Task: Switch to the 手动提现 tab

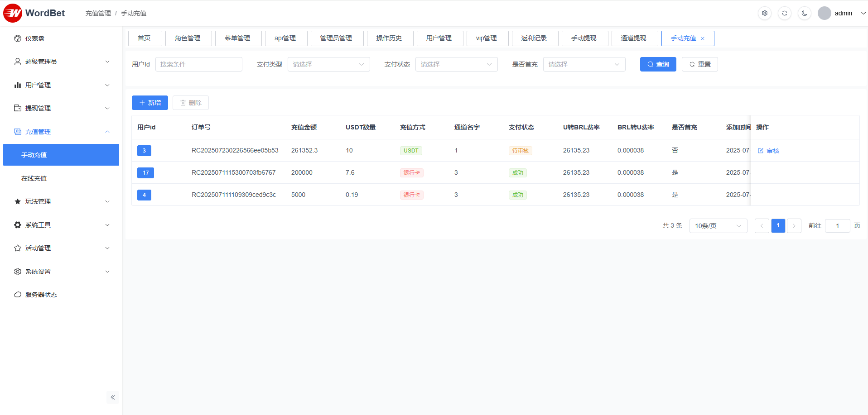Action: tap(583, 38)
